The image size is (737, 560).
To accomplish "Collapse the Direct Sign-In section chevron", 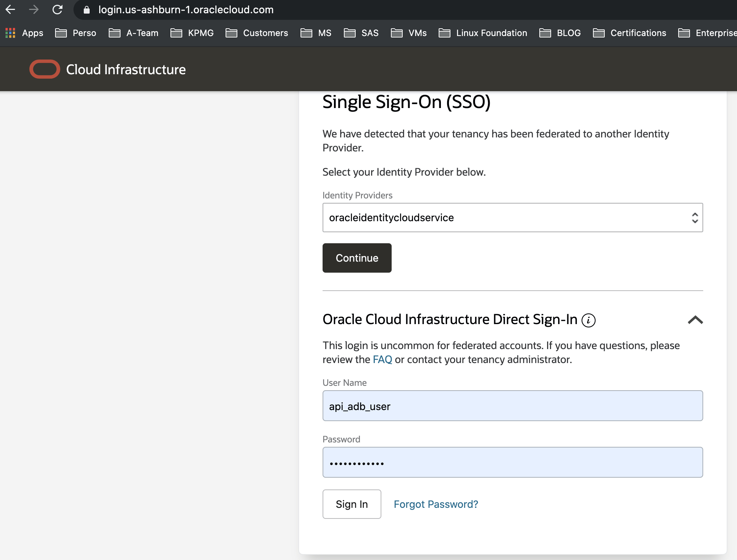I will 695,320.
